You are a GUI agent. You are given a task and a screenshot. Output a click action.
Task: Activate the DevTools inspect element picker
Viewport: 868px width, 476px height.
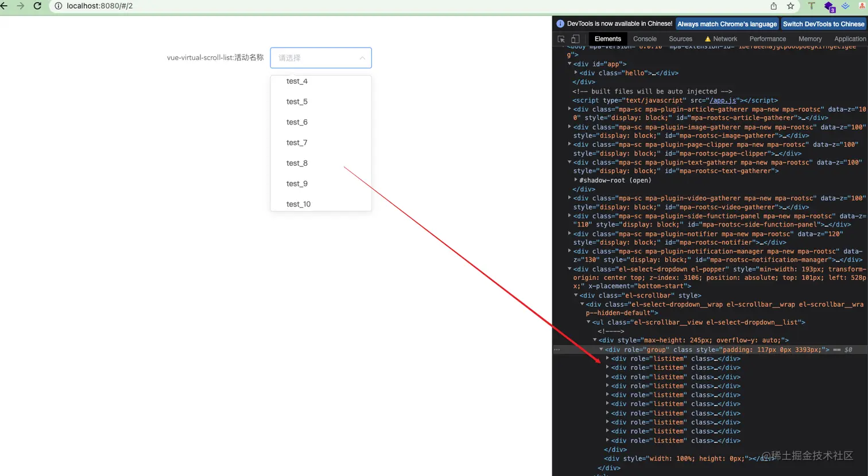(561, 39)
